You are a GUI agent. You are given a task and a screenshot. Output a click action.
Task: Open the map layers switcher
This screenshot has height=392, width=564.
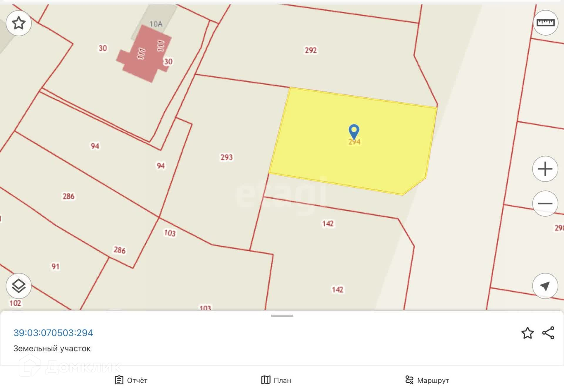[19, 286]
